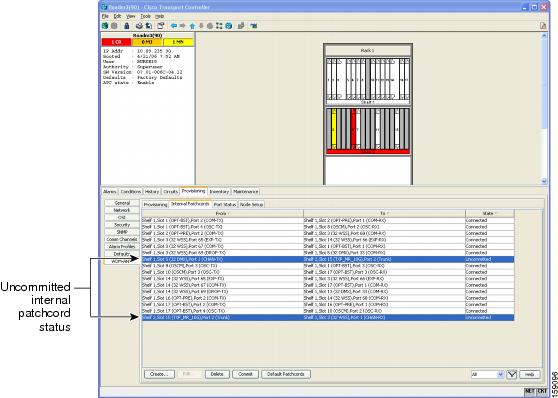Click the filter funnel icon near Help
558x398 pixels.
511,374
